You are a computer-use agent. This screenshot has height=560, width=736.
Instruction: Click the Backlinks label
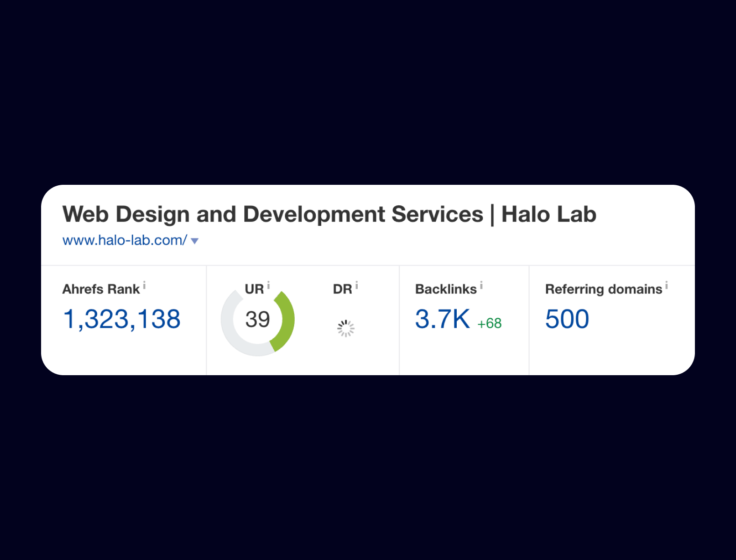point(446,289)
